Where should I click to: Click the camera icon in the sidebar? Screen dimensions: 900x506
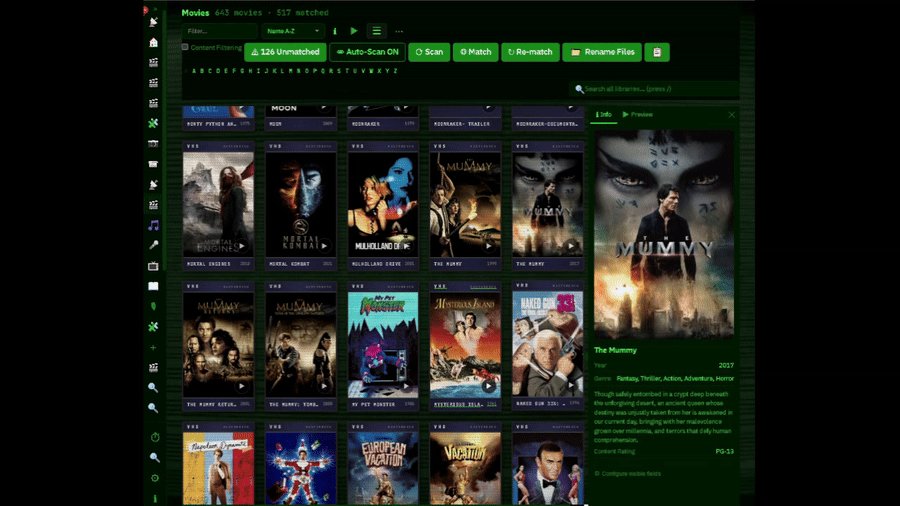point(153,144)
